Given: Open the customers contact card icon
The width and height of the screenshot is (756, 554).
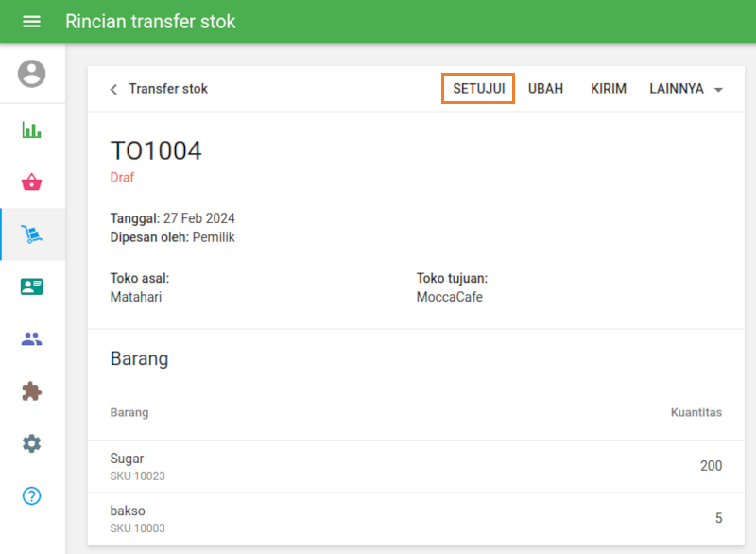Looking at the screenshot, I should pos(32,286).
